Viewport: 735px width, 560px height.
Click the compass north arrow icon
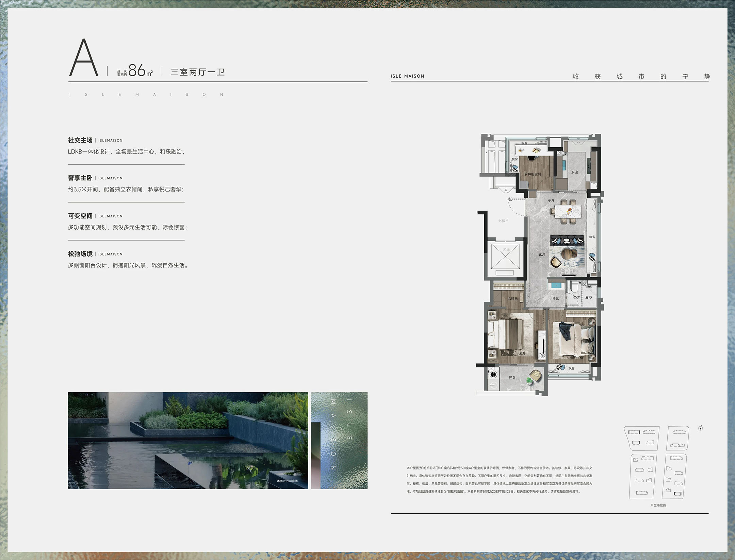tap(700, 428)
